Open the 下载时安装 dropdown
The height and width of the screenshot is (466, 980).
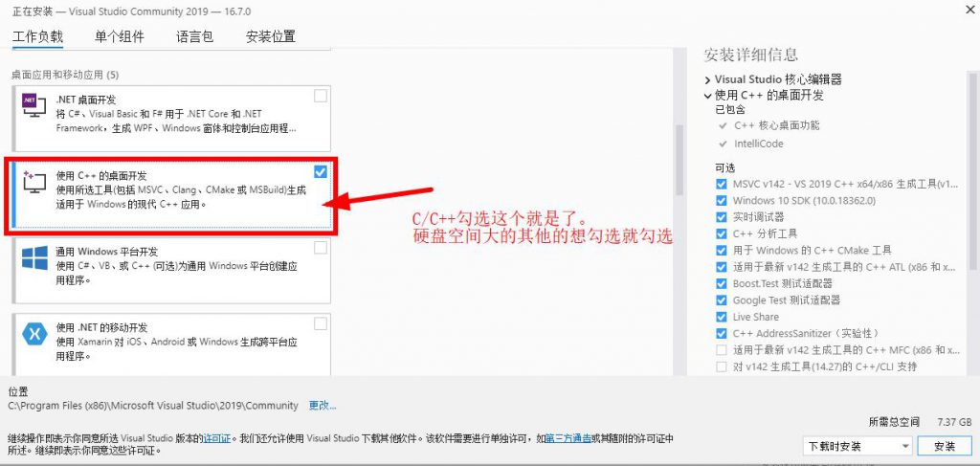point(857,446)
